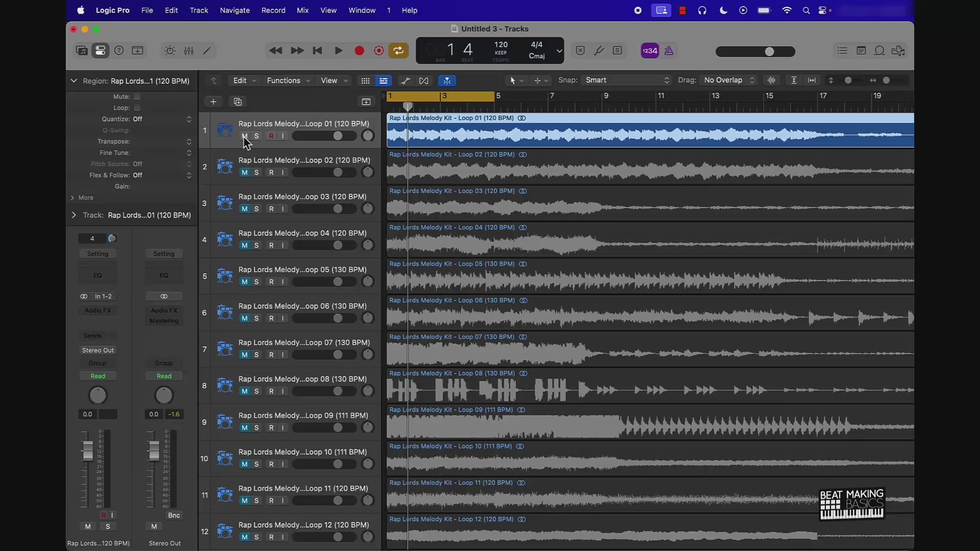980x551 pixels.
Task: Open the Loop Browser icon
Action: pyautogui.click(x=879, y=51)
